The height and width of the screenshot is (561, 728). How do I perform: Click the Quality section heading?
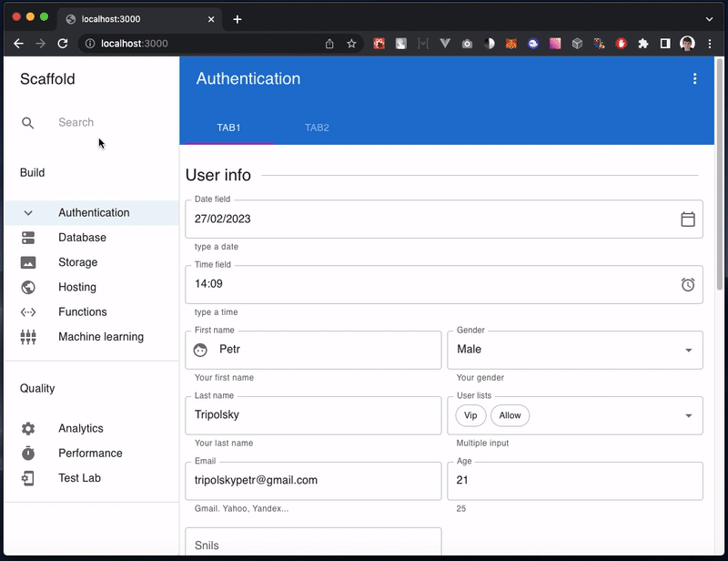[x=37, y=389]
